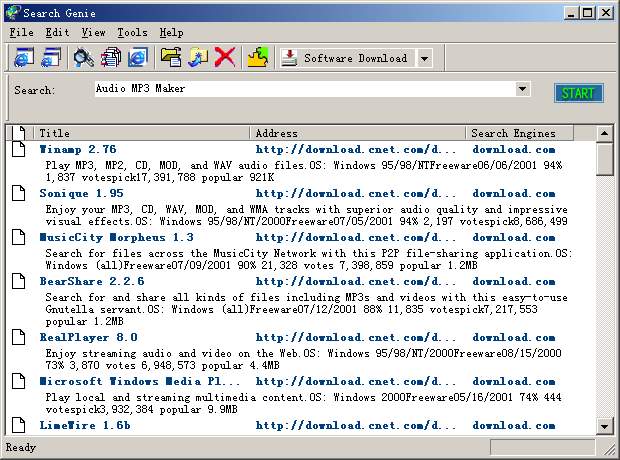Screen dimensions: 620x460
Task: Click the open folder toolbar icon
Action: click(x=171, y=57)
